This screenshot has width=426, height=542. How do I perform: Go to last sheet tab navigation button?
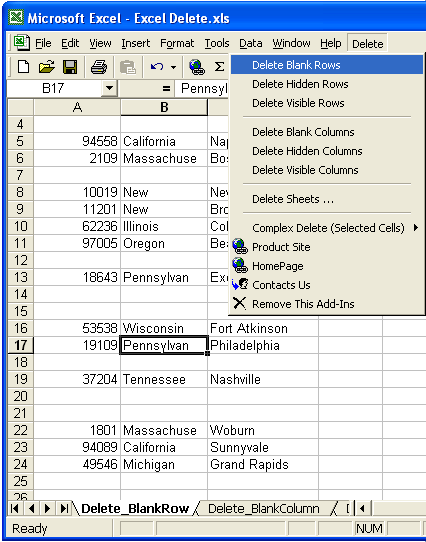pos(64,508)
